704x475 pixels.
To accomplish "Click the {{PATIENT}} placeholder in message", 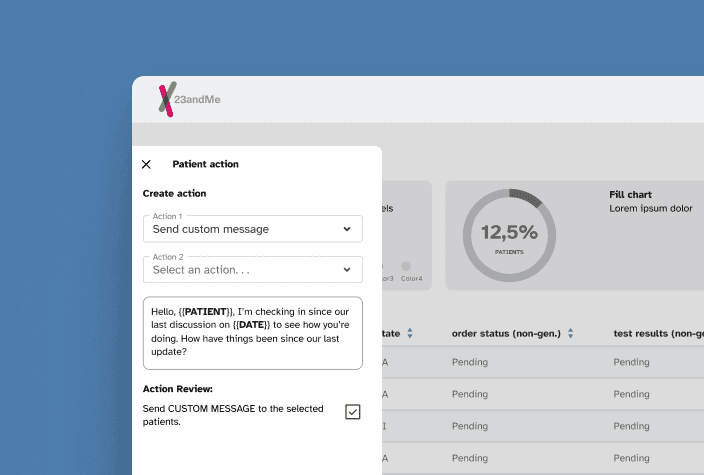I will pos(206,312).
